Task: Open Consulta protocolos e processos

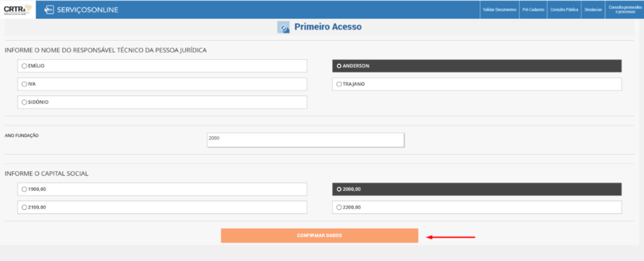Action: pyautogui.click(x=623, y=9)
